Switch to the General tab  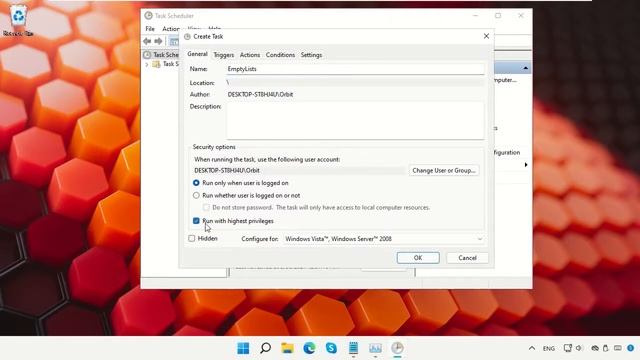197,54
